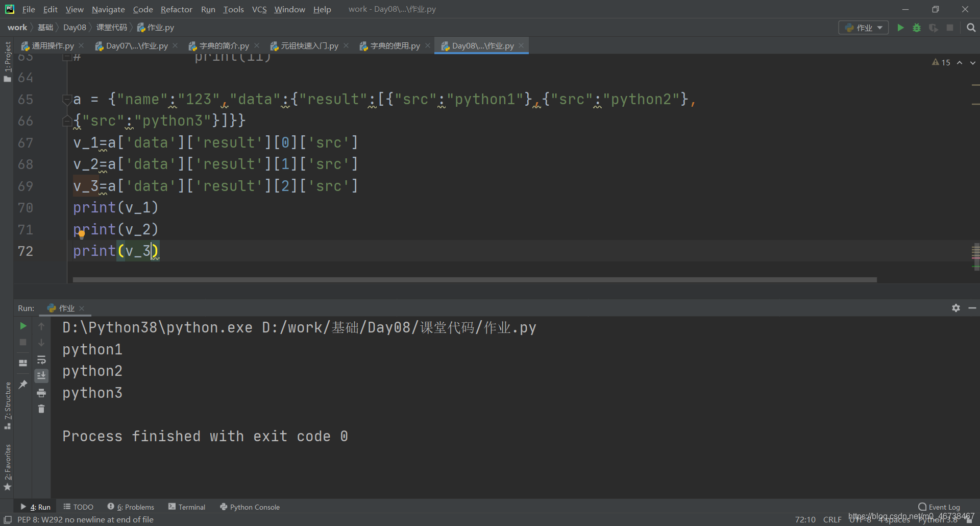
Task: Open the Edit menu
Action: [50, 9]
